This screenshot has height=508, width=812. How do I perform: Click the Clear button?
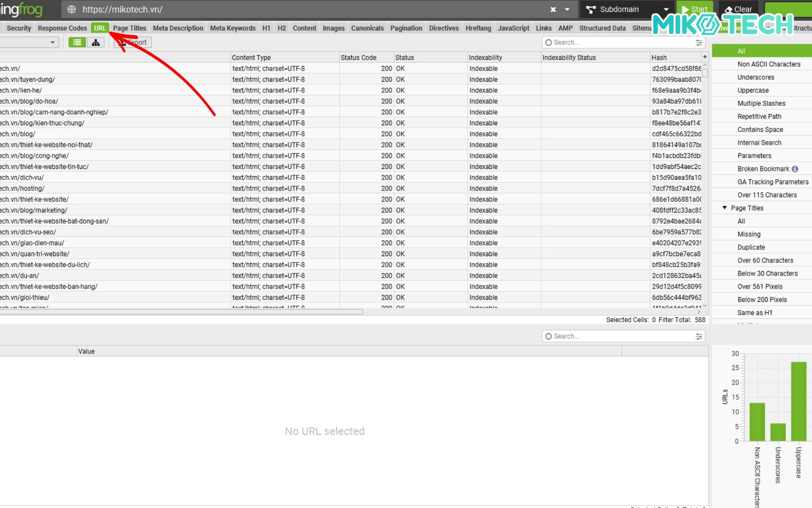click(x=739, y=9)
